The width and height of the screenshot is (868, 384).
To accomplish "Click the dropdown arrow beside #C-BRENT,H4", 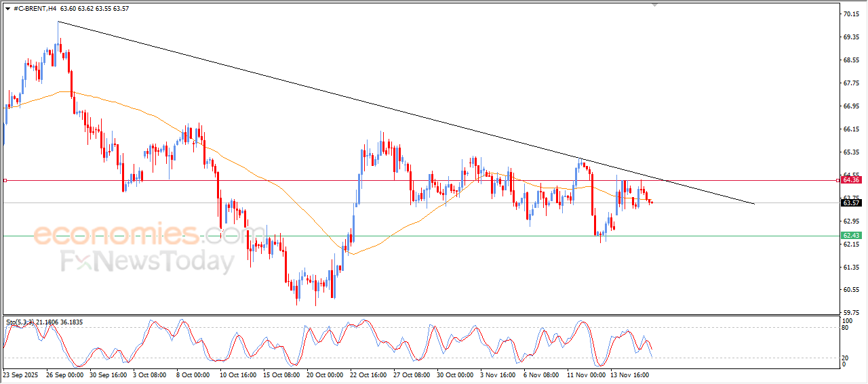I will pos(7,8).
